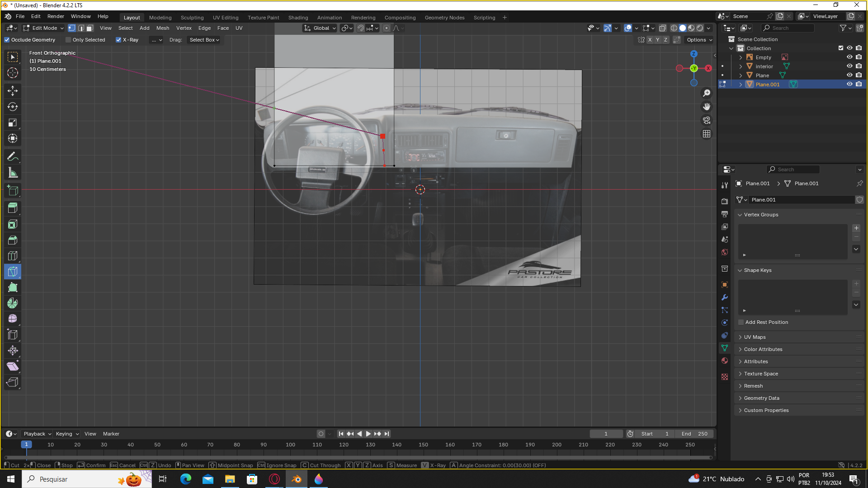Switch to the Sculpting workspace tab
The width and height of the screenshot is (868, 488).
click(x=192, y=18)
